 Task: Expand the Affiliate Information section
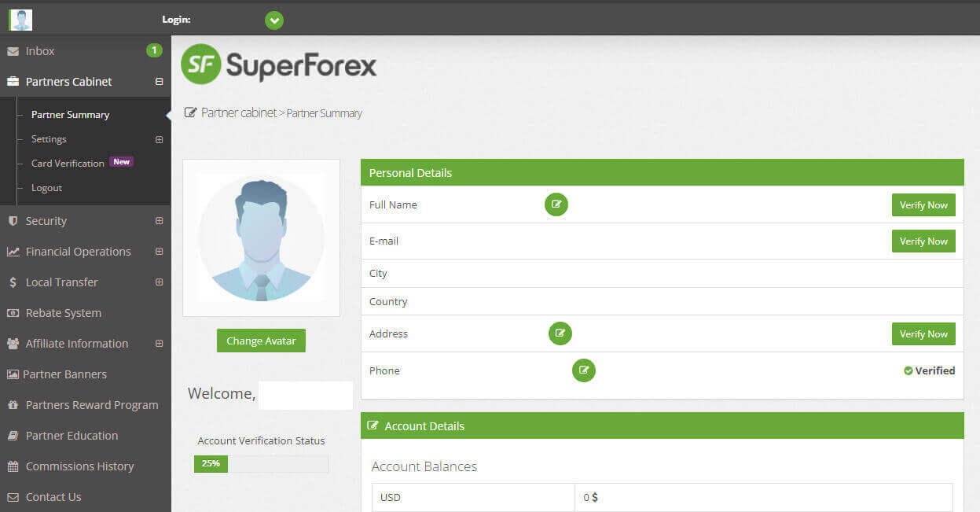click(160, 344)
